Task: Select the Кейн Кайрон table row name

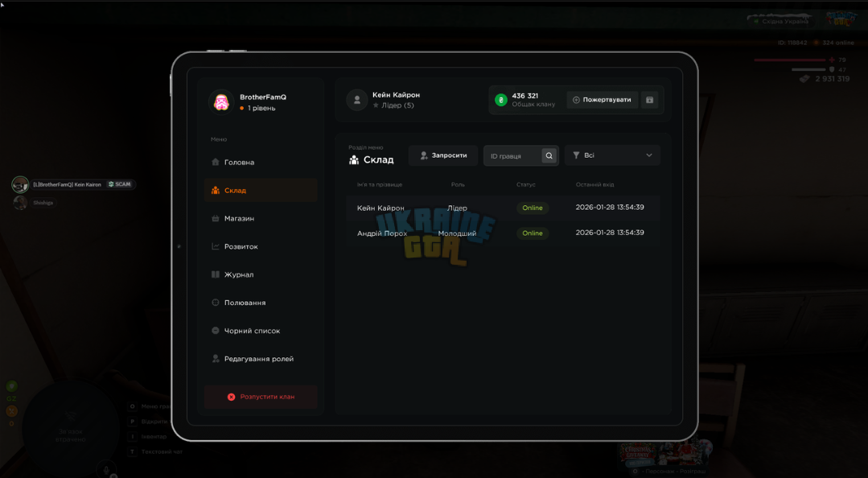Action: coord(381,208)
